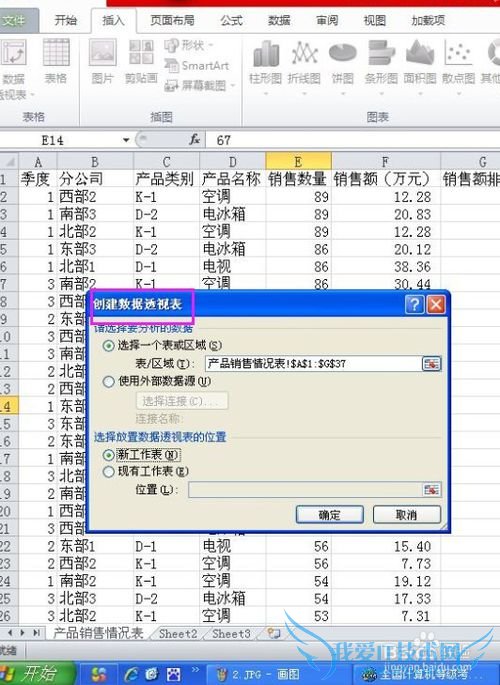This screenshot has height=685, width=500.
Task: Switch to the Home (开始) tab
Action: click(65, 20)
